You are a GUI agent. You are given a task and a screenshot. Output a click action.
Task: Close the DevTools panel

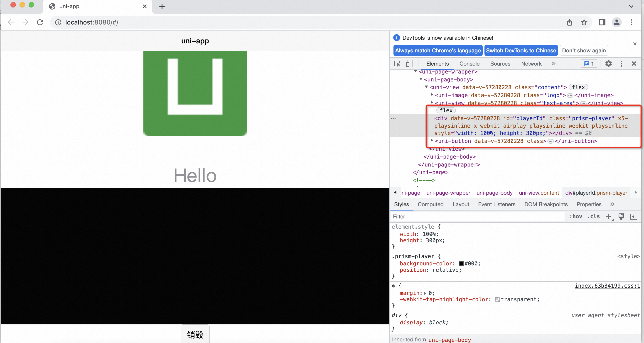(x=634, y=64)
